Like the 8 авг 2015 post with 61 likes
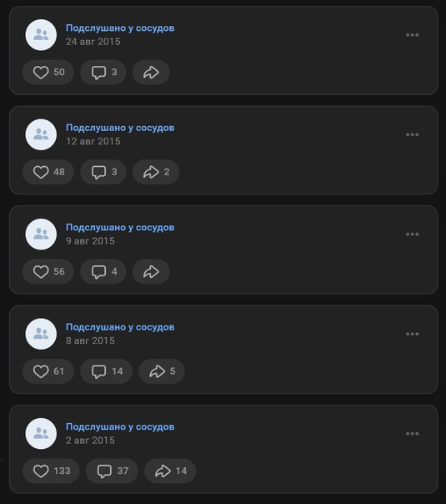The width and height of the screenshot is (446, 504). [48, 371]
